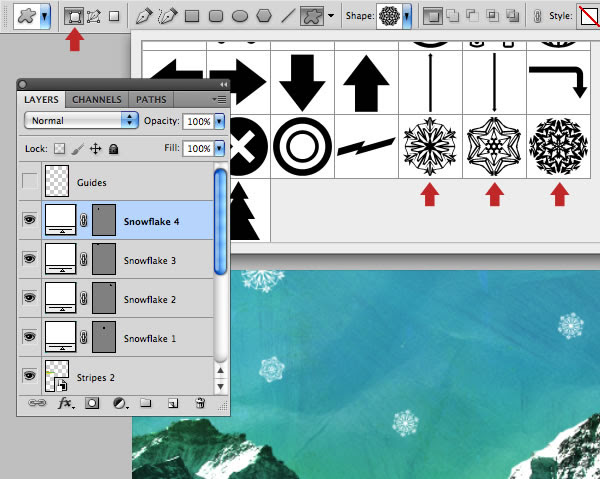This screenshot has width=600, height=479.
Task: Toggle Lock position icon
Action: pyautogui.click(x=95, y=148)
